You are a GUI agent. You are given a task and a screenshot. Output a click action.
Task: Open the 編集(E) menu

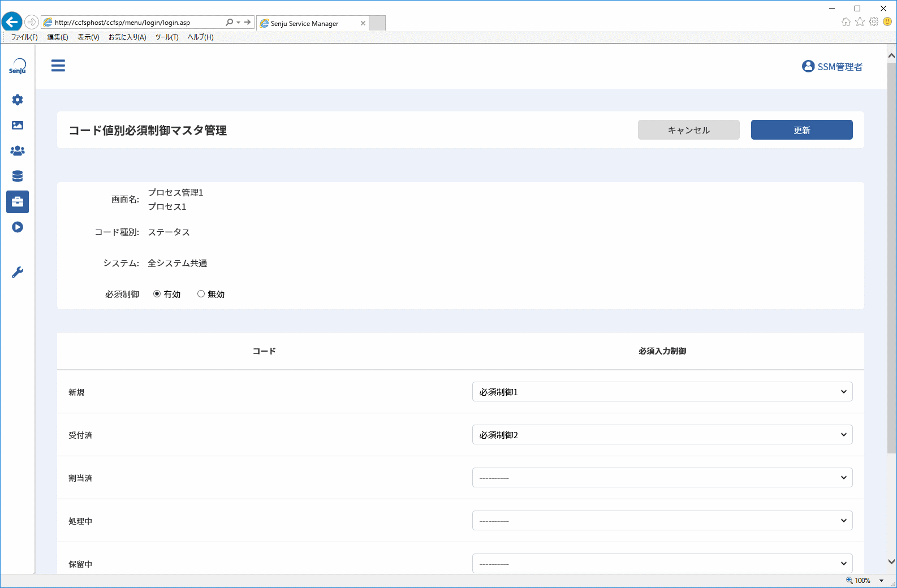point(58,37)
